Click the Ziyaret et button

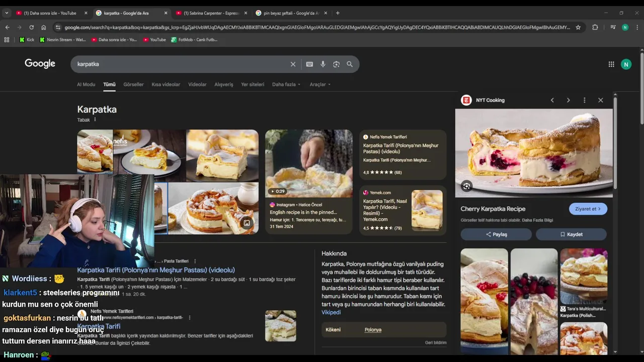pyautogui.click(x=588, y=209)
